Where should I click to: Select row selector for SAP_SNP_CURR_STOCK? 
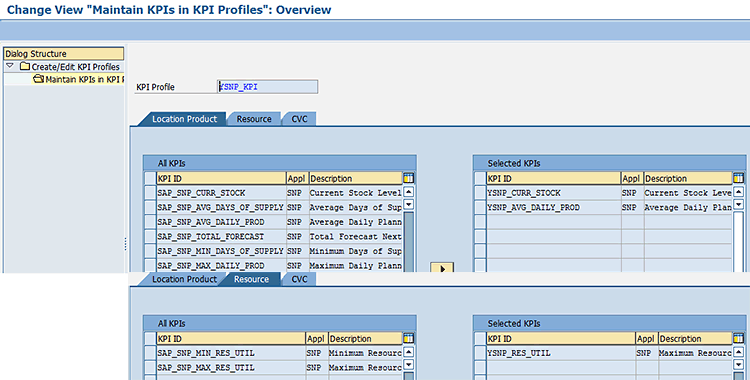click(150, 192)
